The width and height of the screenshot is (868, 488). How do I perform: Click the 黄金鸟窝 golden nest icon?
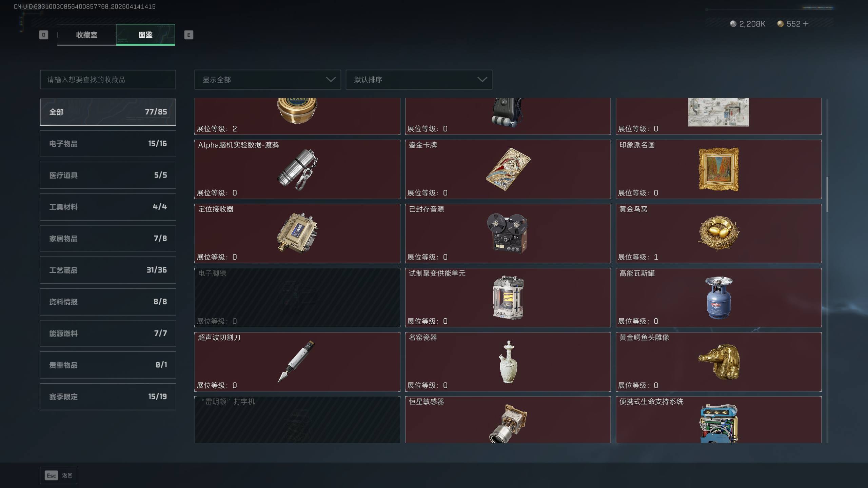pos(718,233)
